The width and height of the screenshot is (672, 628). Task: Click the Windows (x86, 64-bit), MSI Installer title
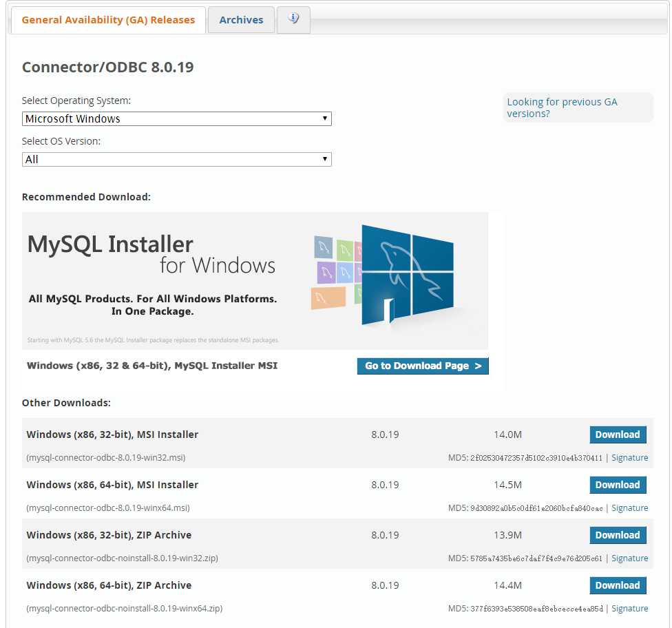point(112,485)
